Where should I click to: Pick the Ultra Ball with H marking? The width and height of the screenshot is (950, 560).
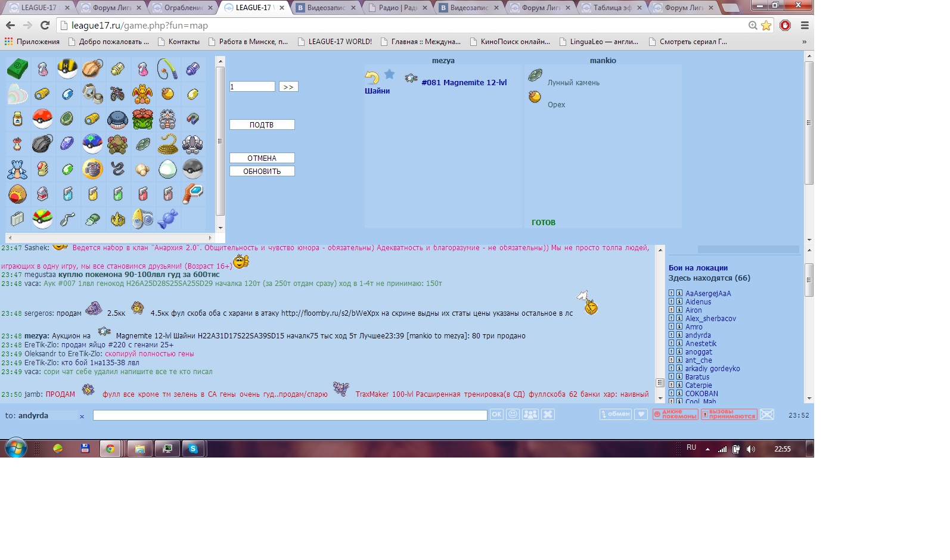[67, 69]
